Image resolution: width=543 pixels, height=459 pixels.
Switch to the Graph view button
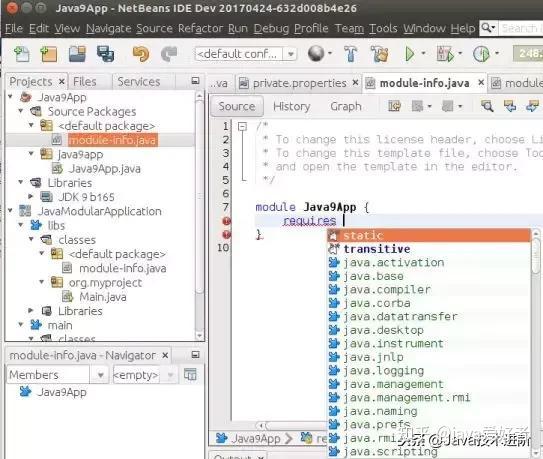346,106
